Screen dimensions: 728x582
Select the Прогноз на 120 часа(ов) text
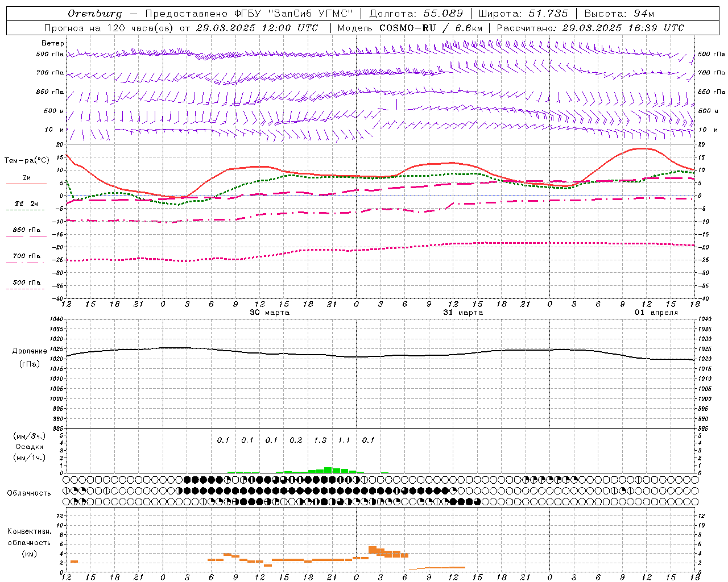pyautogui.click(x=110, y=28)
